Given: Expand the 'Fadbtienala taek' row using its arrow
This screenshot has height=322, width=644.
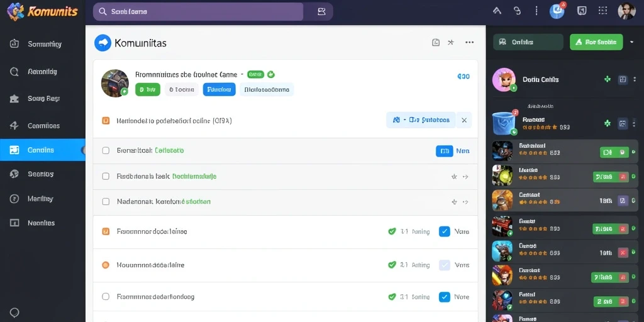Looking at the screenshot, I should pos(465,177).
